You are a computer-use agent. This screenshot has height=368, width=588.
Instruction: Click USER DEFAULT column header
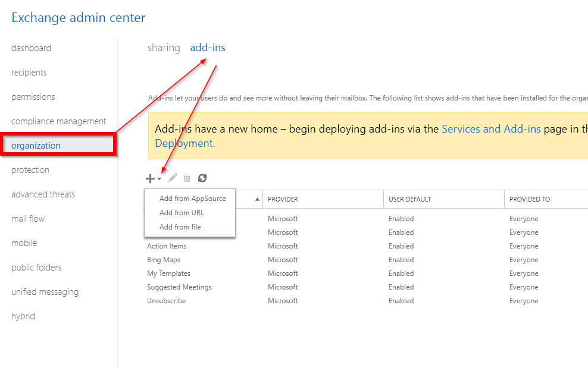tap(409, 199)
